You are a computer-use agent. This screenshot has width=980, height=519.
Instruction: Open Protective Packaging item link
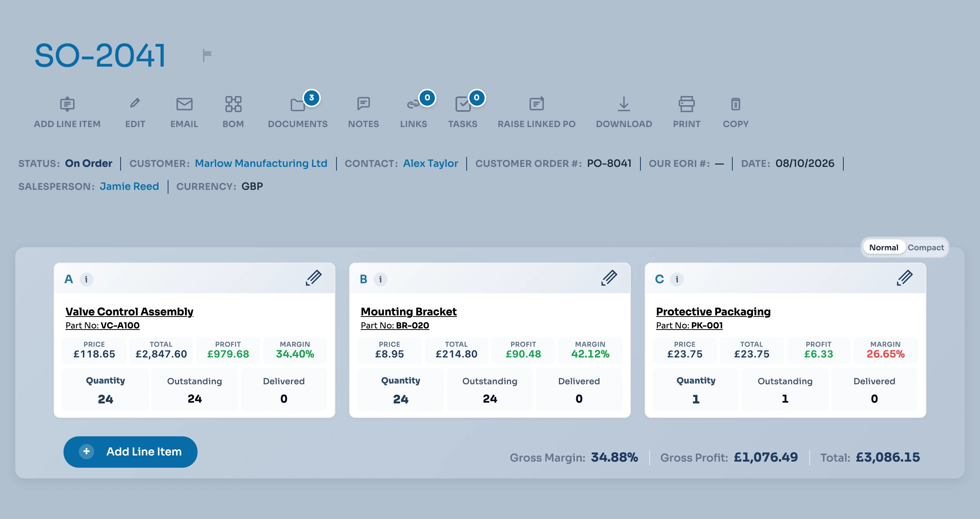(x=713, y=312)
